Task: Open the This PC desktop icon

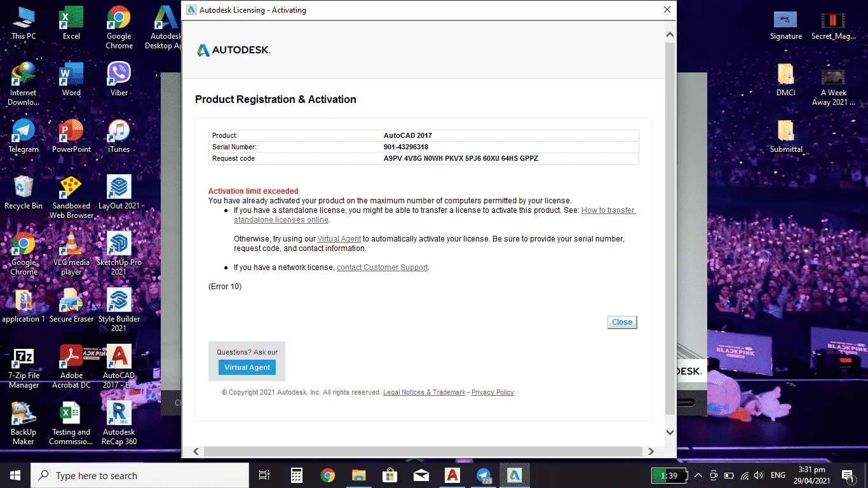Action: [24, 24]
